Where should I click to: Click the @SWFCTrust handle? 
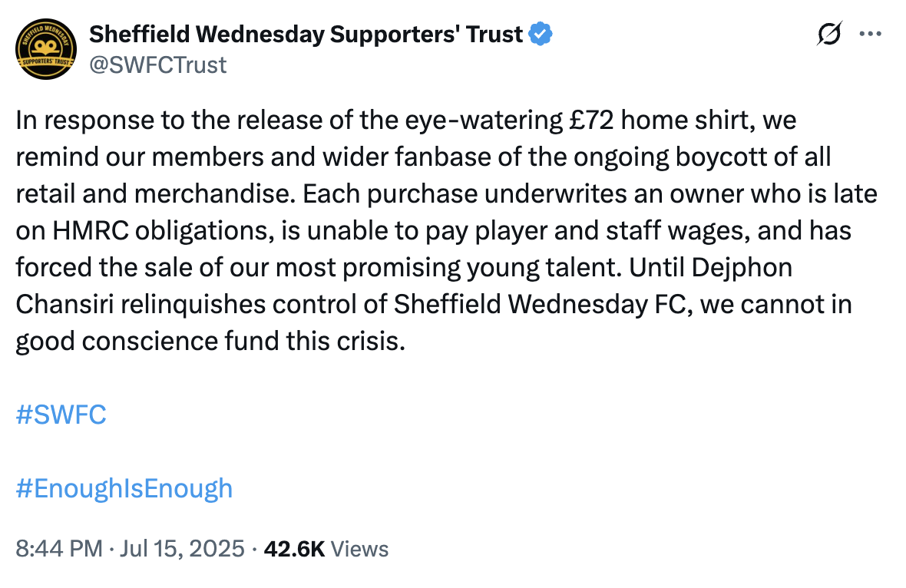tap(157, 64)
